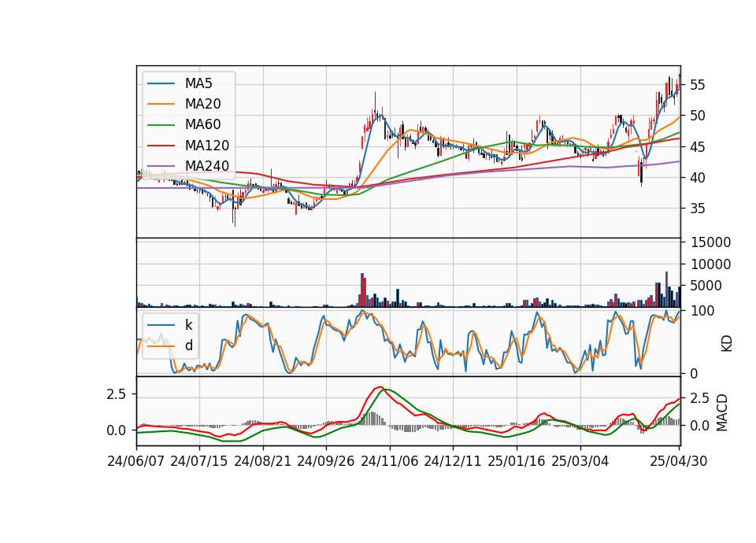The width and height of the screenshot is (756, 543).
Task: Click the d legend label in KD panel
Action: (x=189, y=345)
